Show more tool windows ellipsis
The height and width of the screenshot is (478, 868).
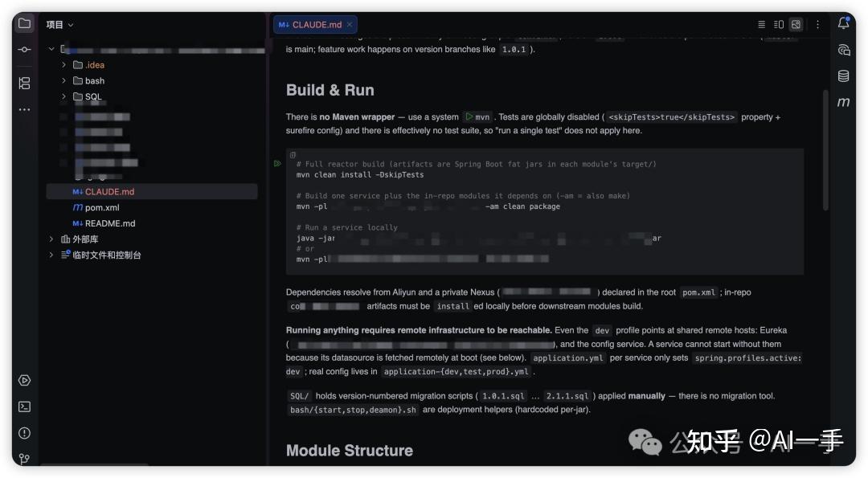pyautogui.click(x=24, y=109)
